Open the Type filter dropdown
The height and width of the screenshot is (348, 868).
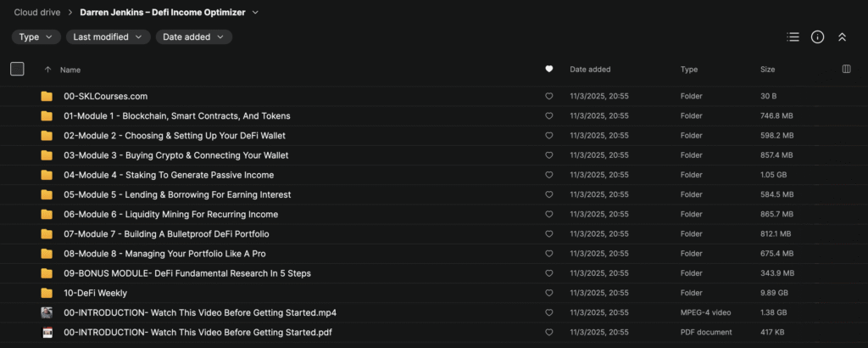tap(36, 37)
